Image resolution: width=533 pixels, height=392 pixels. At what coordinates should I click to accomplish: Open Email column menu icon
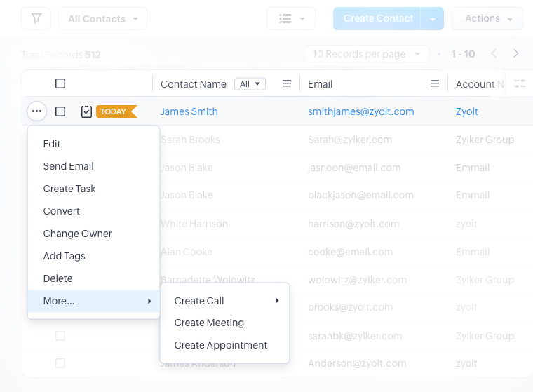(434, 84)
